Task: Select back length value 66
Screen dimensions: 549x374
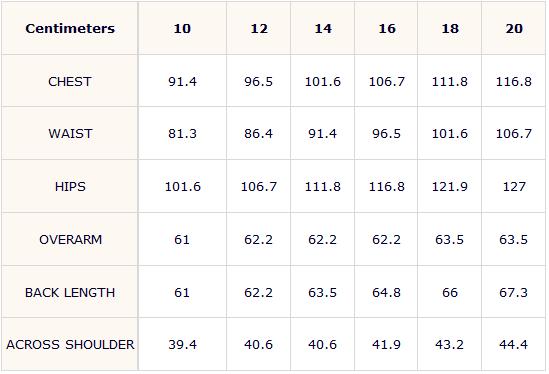Action: pos(450,293)
